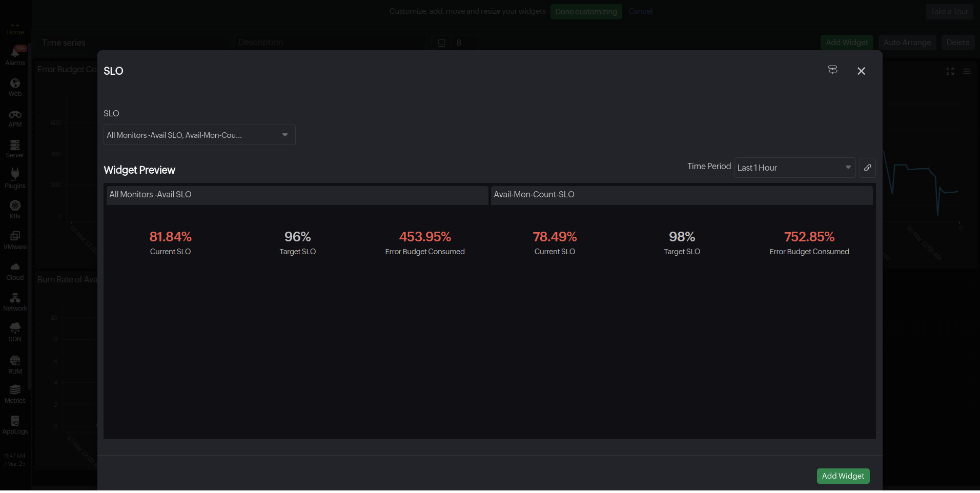The image size is (980, 493).
Task: Open AppLogs from the sidebar
Action: click(x=15, y=425)
